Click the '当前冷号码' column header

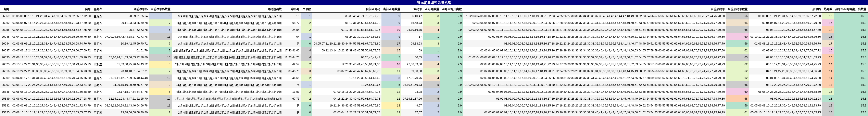click(140, 9)
